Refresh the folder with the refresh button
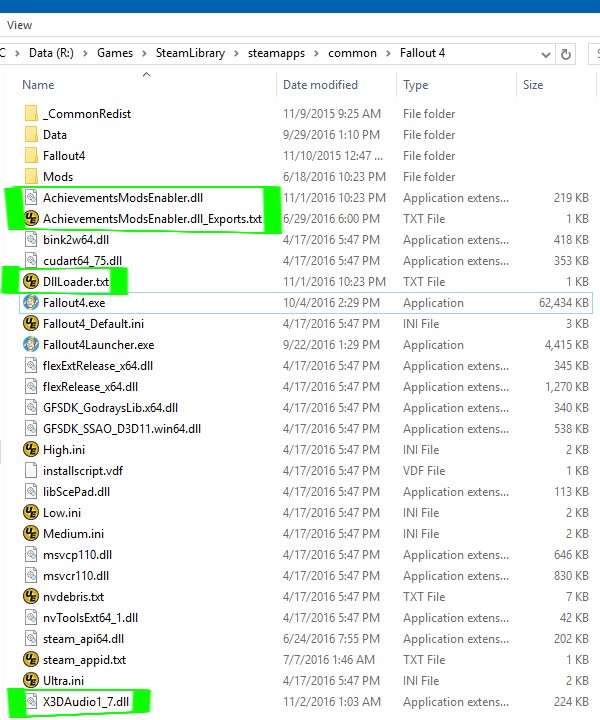This screenshot has width=600, height=720. click(x=566, y=54)
